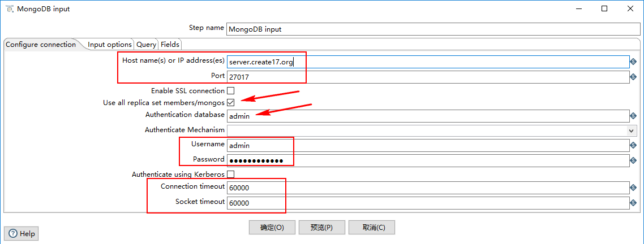644x244 pixels.
Task: Minimize the MongoDB input window
Action: point(579,8)
